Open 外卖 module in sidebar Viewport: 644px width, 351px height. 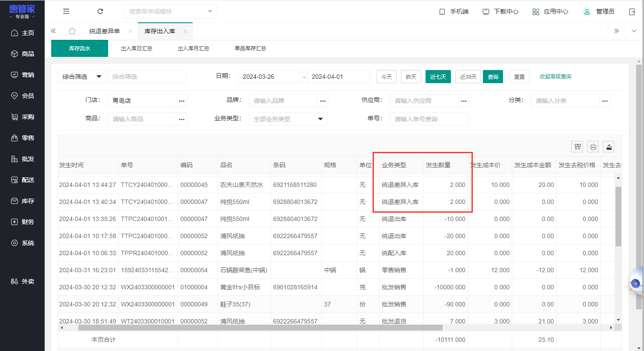[22, 281]
